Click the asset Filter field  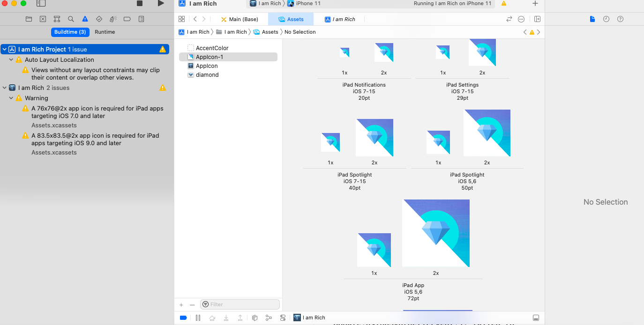point(240,304)
